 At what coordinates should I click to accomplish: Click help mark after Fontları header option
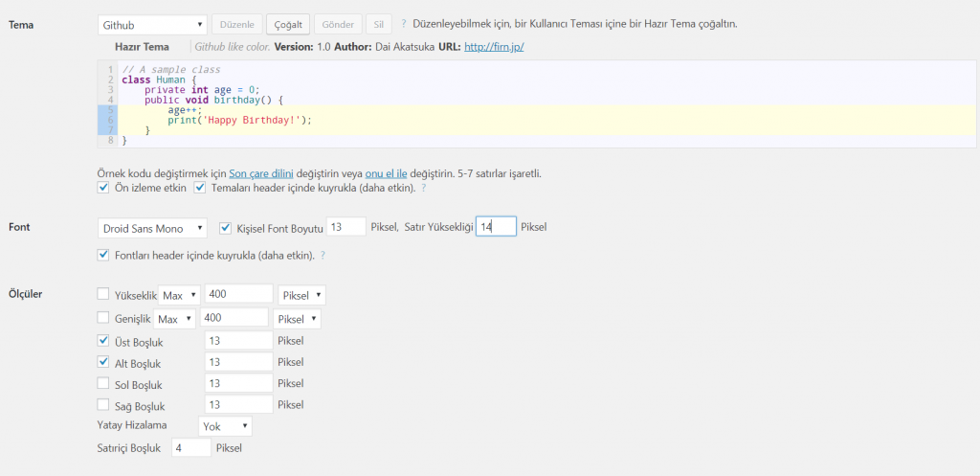point(323,255)
